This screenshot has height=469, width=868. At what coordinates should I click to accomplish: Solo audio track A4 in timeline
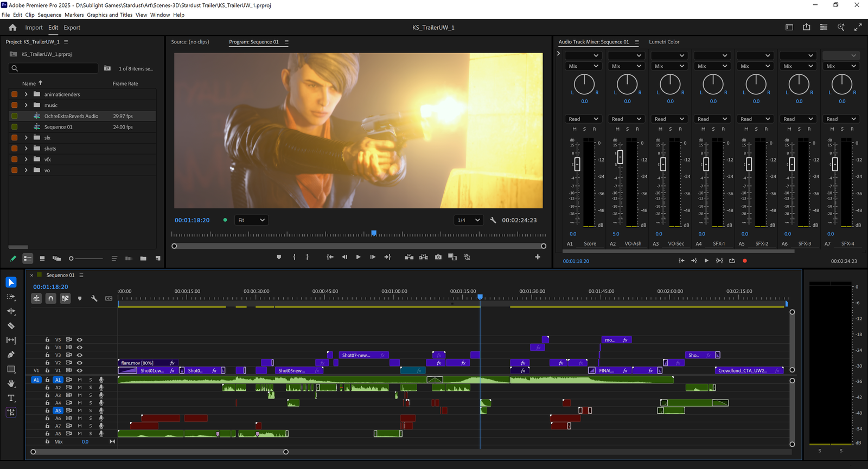(91, 403)
